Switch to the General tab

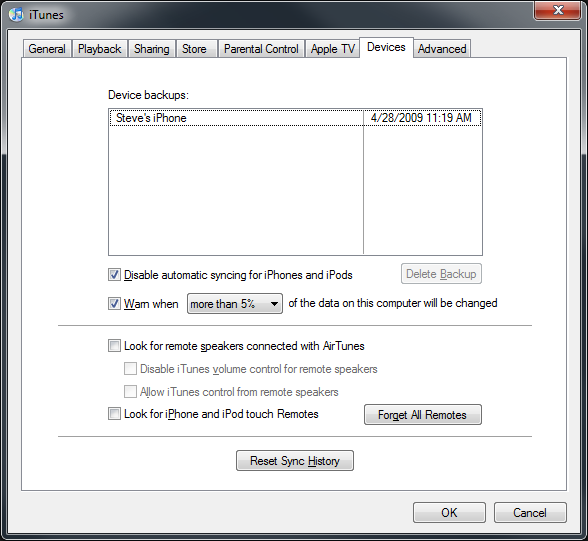pyautogui.click(x=47, y=49)
